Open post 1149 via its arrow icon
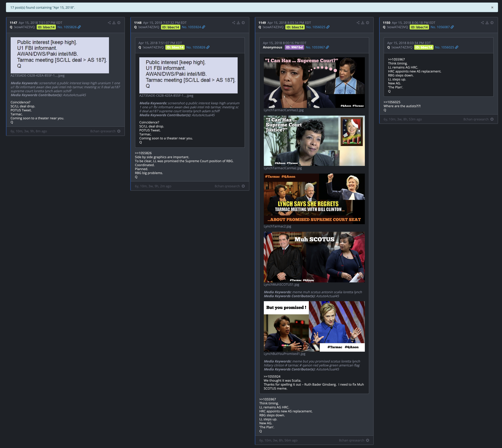This screenshot has height=448, width=502. pos(368,23)
